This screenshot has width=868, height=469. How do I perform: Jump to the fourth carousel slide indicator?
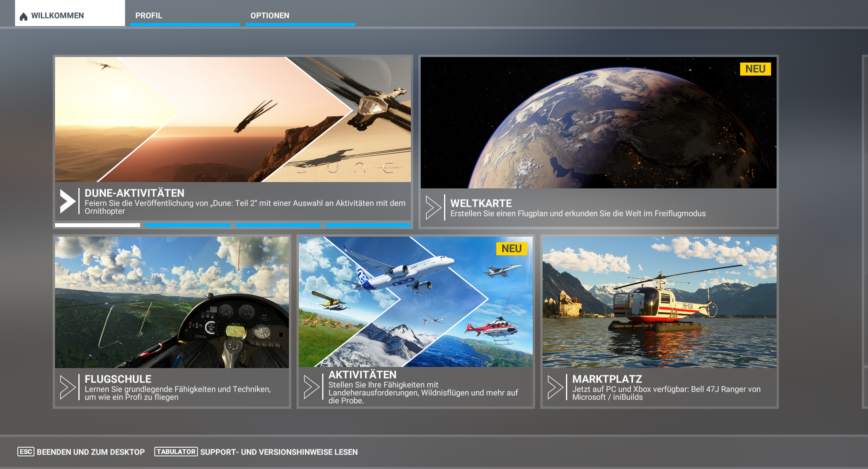coord(368,225)
